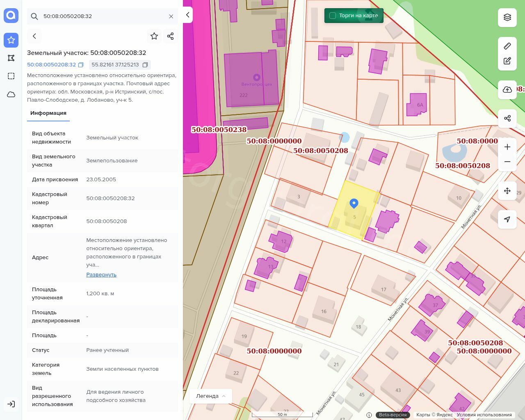Select the 'Информация' tab
The image size is (525, 420).
[48, 113]
